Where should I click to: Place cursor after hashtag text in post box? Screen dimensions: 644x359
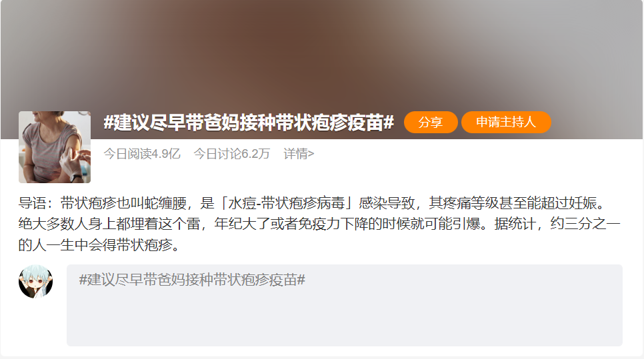click(307, 280)
